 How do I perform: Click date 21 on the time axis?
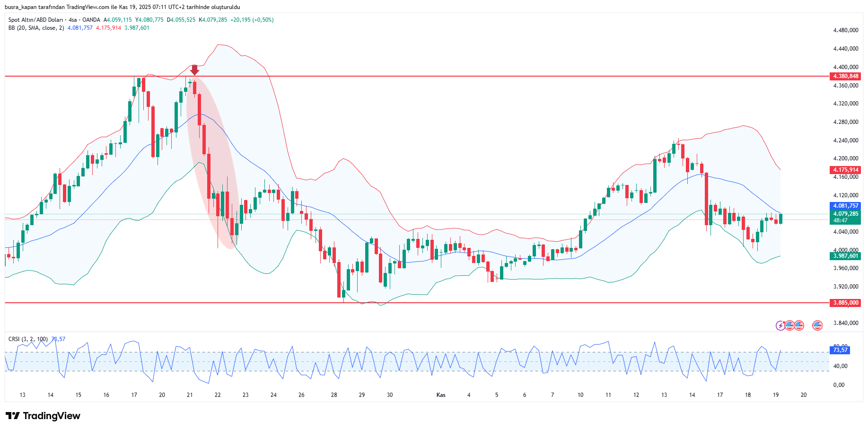190,395
